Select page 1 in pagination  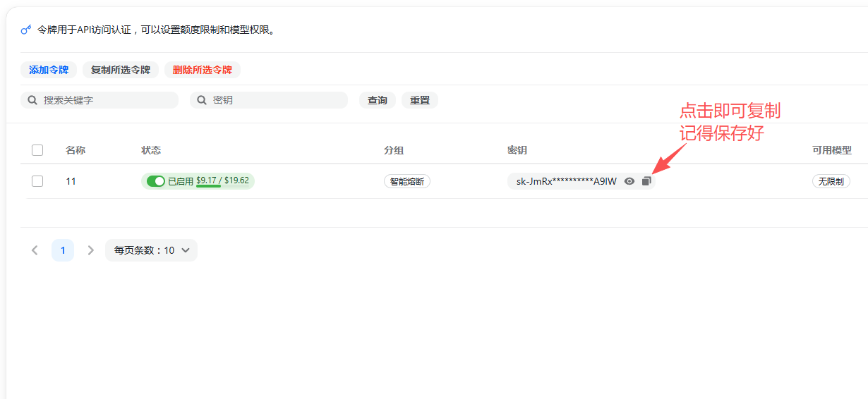(63, 250)
